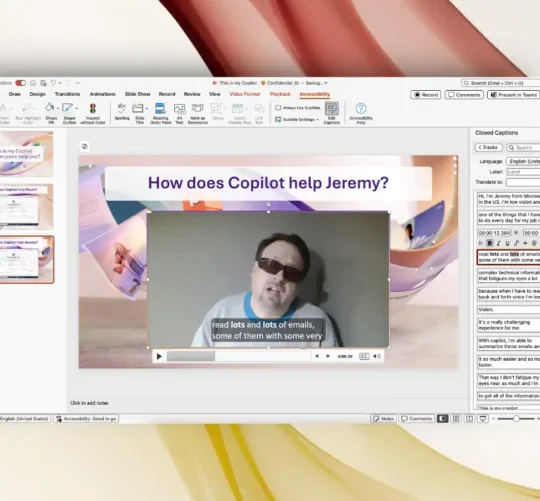
Task: Switch to the Review tab
Action: (192, 94)
